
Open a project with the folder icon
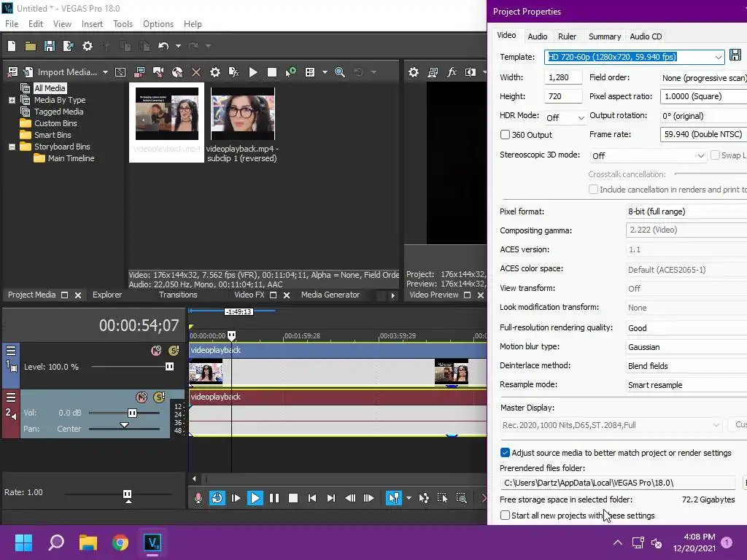tap(31, 46)
